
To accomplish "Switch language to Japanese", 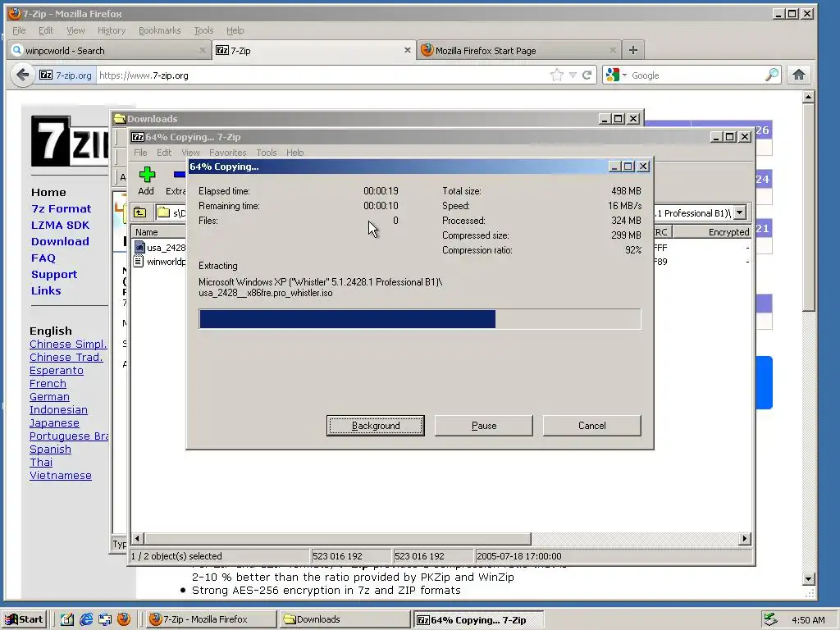I will click(x=54, y=422).
